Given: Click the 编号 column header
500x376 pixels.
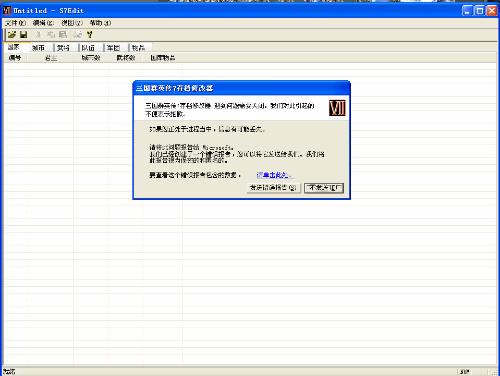Looking at the screenshot, I should tap(15, 58).
